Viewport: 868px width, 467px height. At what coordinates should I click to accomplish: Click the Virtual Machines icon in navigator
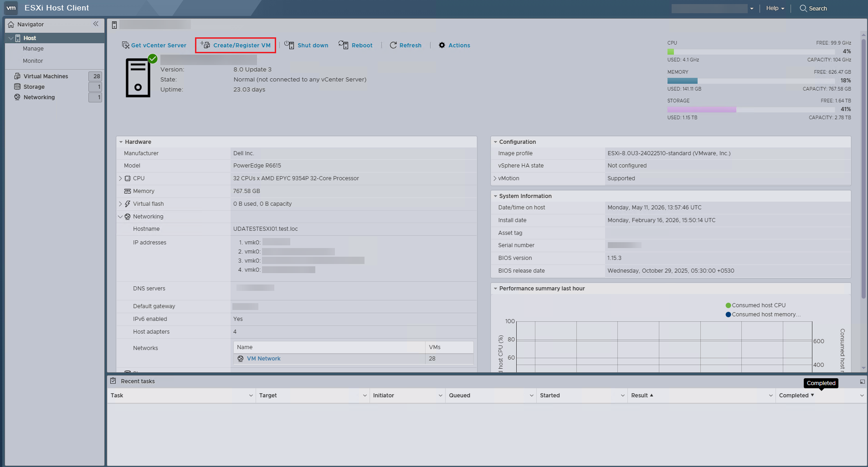pos(17,76)
